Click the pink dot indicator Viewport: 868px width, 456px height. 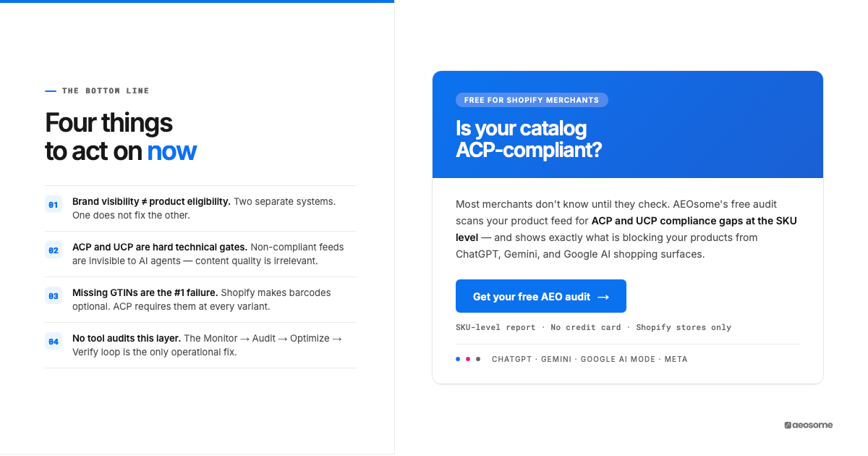468,359
